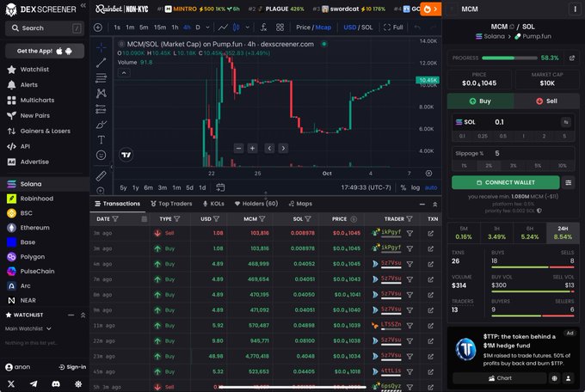Screen dimensions: 585x392
Task: Collapse the DexScreener sidebar
Action: 83,6
